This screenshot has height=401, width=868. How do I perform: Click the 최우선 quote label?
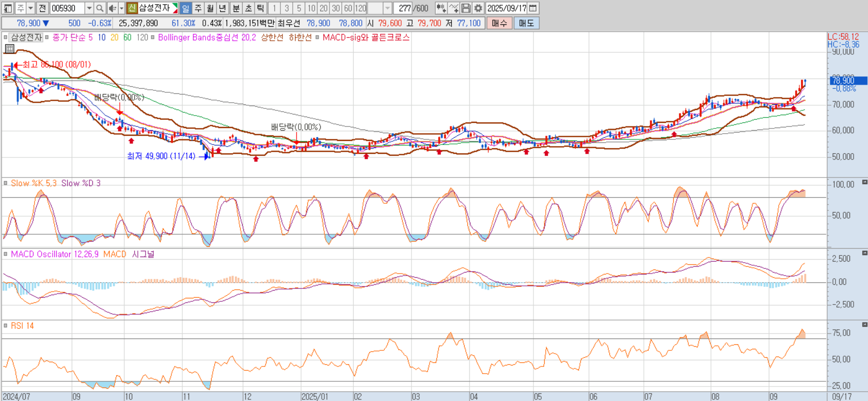(289, 23)
